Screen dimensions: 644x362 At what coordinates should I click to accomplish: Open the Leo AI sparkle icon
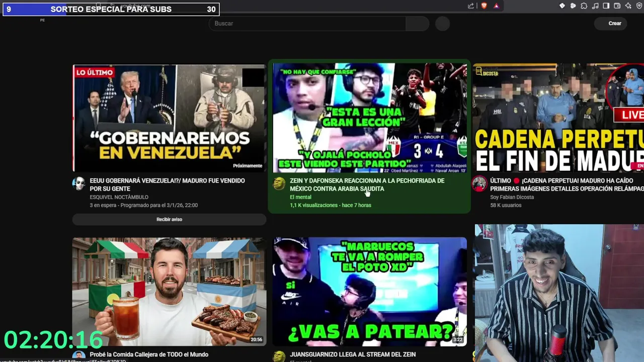(628, 6)
